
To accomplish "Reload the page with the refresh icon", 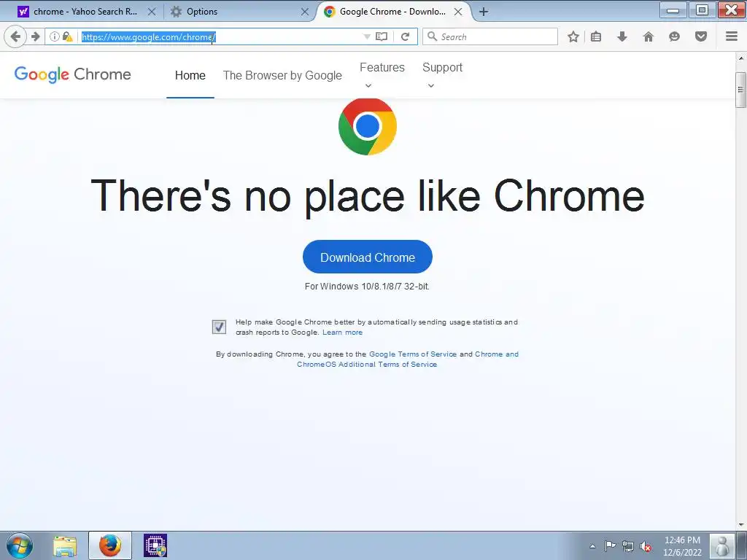I will tap(406, 36).
